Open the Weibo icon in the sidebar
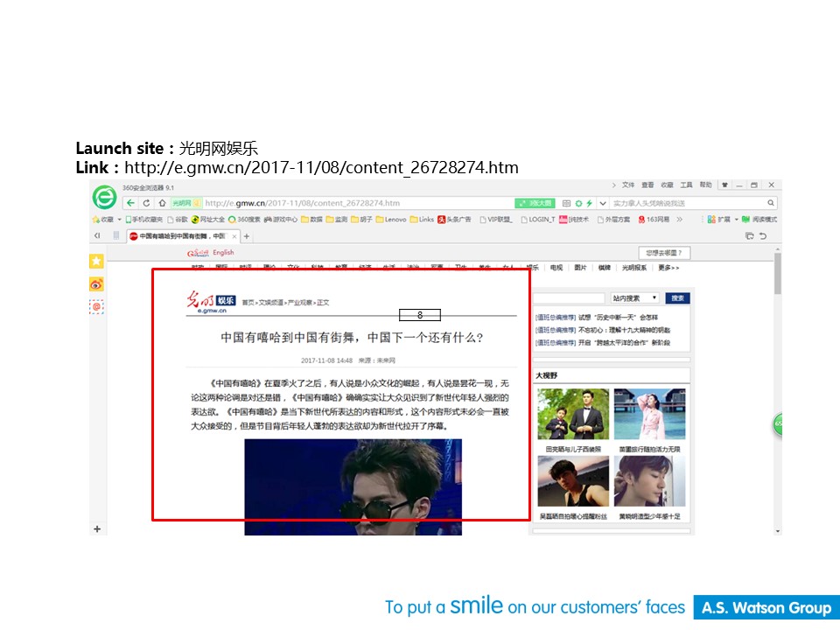Viewport: 840px width, 630px height. (96, 283)
